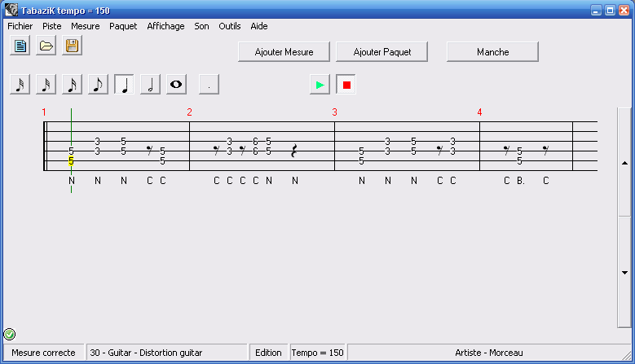This screenshot has width=635, height=364.
Task: Minimize the TabaziK window
Action: coord(596,11)
